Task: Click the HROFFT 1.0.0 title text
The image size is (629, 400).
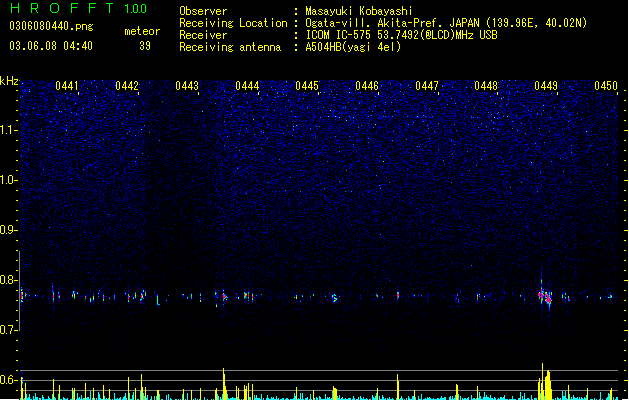Action: click(78, 8)
